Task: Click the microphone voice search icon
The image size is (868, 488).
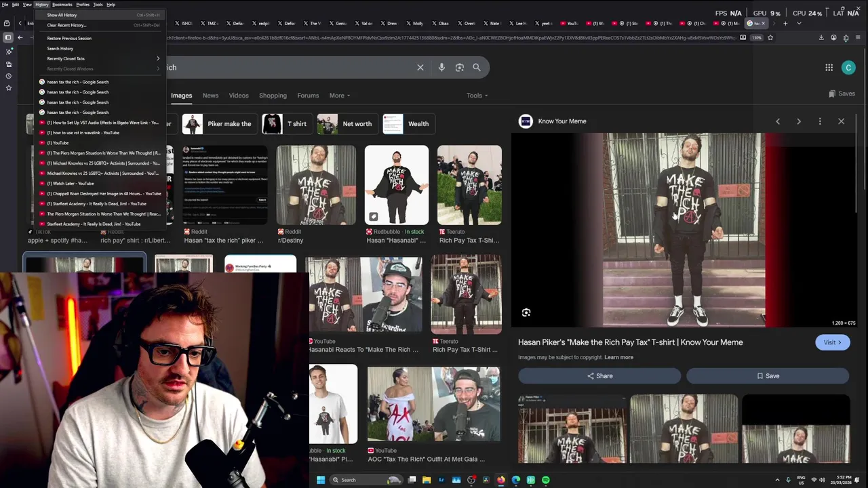Action: pos(441,67)
